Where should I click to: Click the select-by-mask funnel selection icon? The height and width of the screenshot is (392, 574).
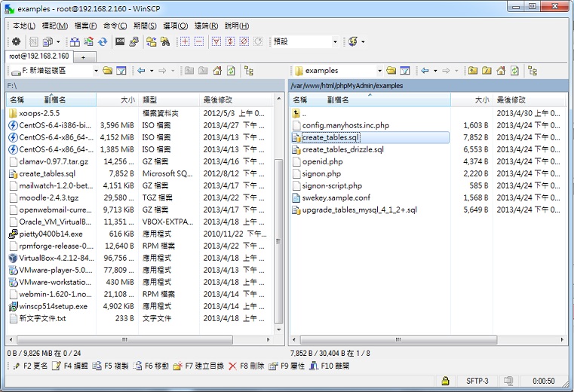[216, 41]
